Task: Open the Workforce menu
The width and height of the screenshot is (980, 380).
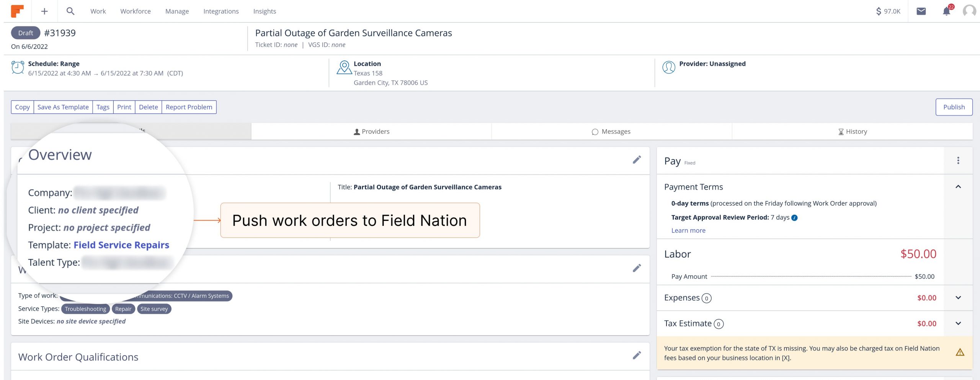Action: coord(136,11)
